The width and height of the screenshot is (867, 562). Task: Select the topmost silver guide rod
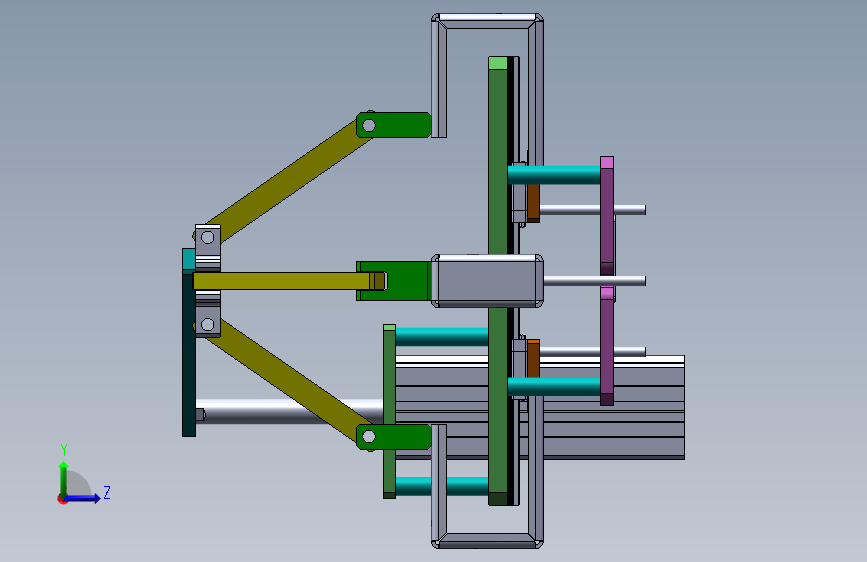click(x=593, y=210)
